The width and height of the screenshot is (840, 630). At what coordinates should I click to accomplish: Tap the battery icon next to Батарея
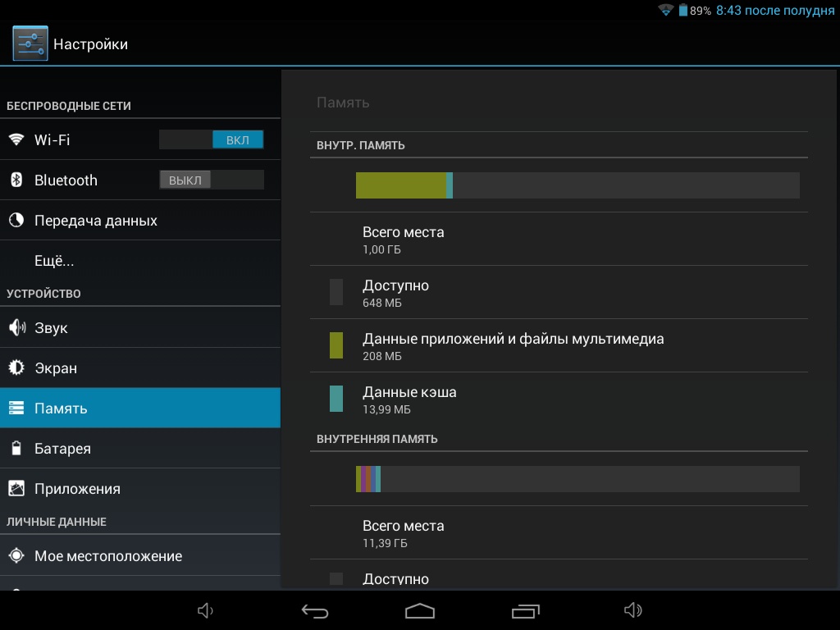[16, 449]
